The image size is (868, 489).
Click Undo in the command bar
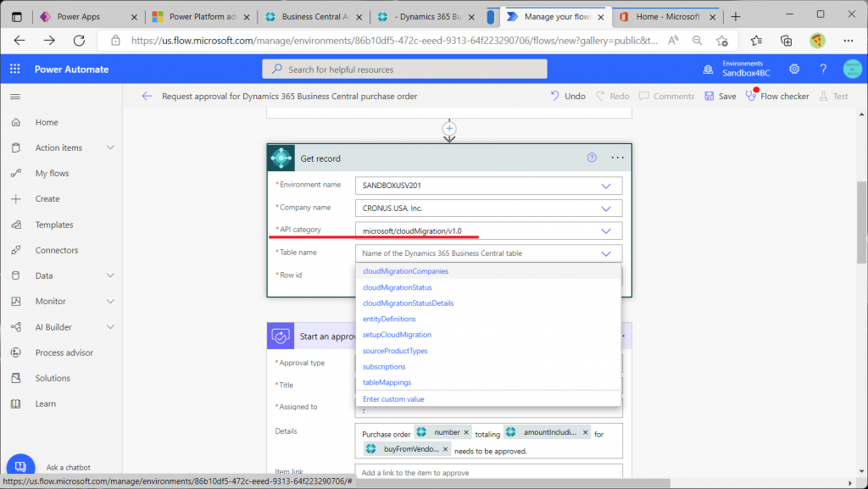tap(568, 97)
